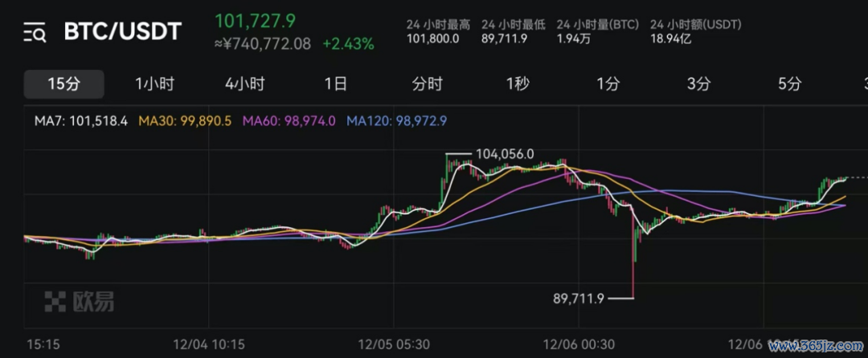Open the BTC/USDT trading pair selector
This screenshot has width=868, height=358.
[x=122, y=31]
